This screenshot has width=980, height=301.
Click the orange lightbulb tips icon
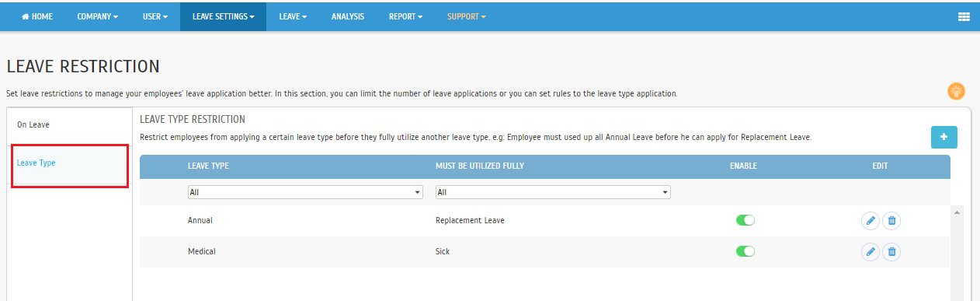point(956,91)
